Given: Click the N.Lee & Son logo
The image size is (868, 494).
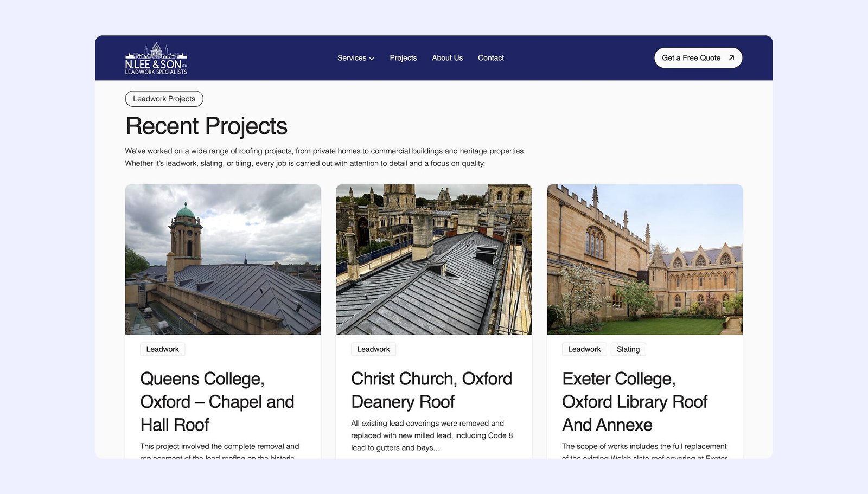Looking at the screenshot, I should (x=156, y=58).
